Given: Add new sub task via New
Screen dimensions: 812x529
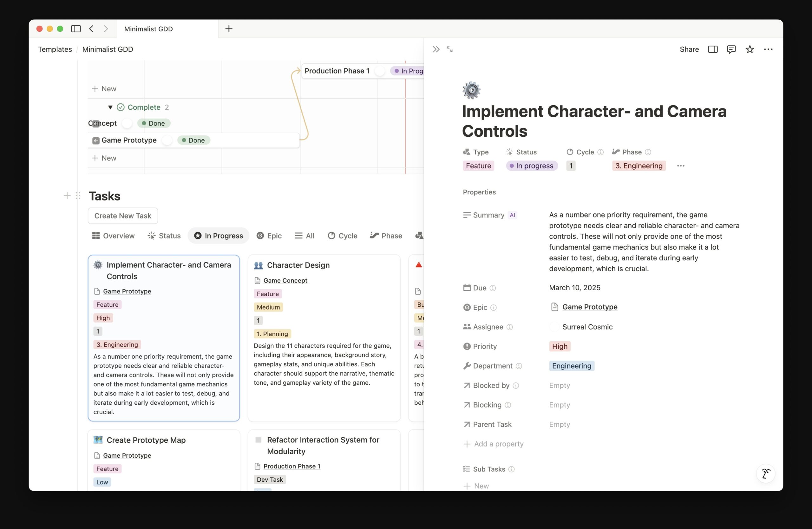Looking at the screenshot, I should pos(476,486).
